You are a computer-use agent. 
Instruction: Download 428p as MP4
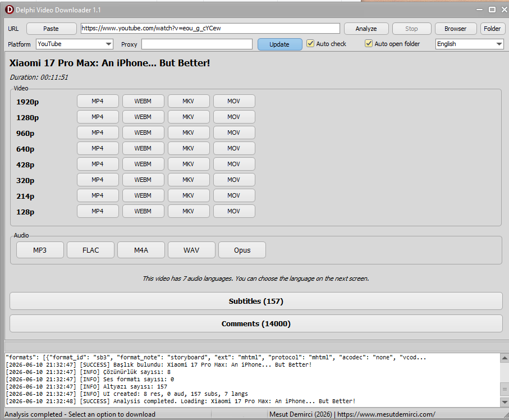98,164
